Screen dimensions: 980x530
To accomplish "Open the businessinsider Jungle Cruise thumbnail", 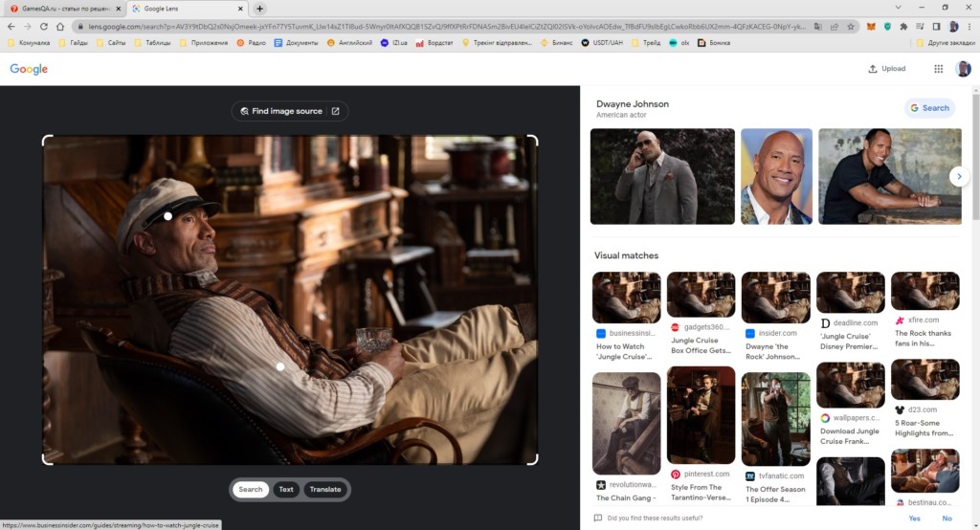I will click(626, 298).
